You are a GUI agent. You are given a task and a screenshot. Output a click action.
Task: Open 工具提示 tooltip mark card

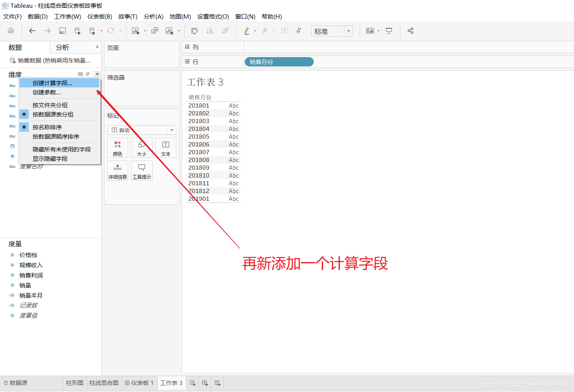pyautogui.click(x=142, y=171)
